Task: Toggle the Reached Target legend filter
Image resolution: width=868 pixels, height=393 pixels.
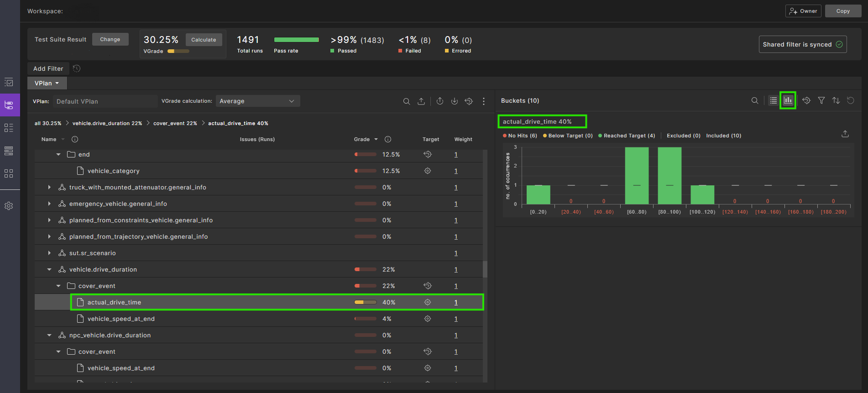Action: 626,136
